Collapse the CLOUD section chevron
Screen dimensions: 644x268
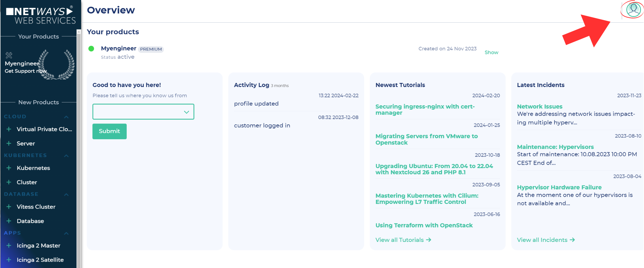point(66,117)
